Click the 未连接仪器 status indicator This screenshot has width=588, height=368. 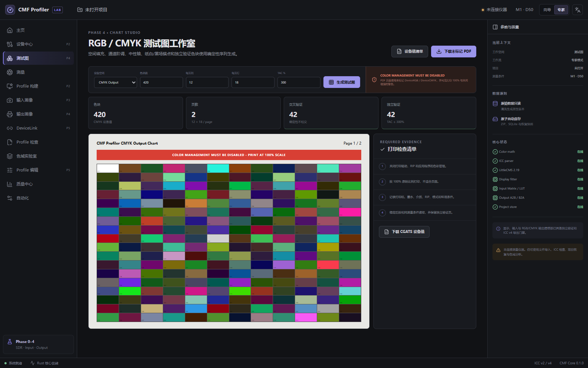pyautogui.click(x=494, y=10)
